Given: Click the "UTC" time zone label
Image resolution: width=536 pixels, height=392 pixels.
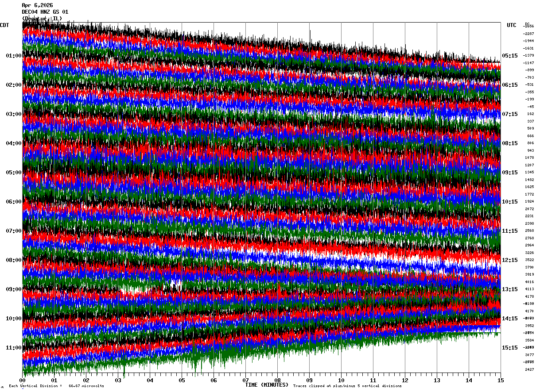Looking at the screenshot, I should coord(512,25).
